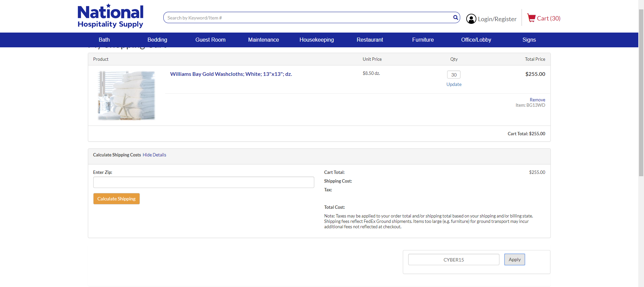Open the Office/Lobby menu
The image size is (644, 287).
[476, 40]
